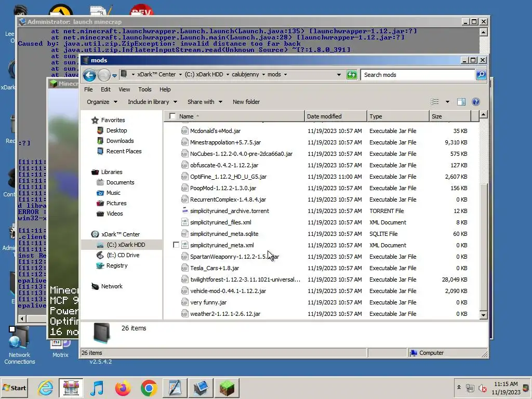Open the Edit menu
Viewport: 532px width, 399px height.
click(x=105, y=89)
